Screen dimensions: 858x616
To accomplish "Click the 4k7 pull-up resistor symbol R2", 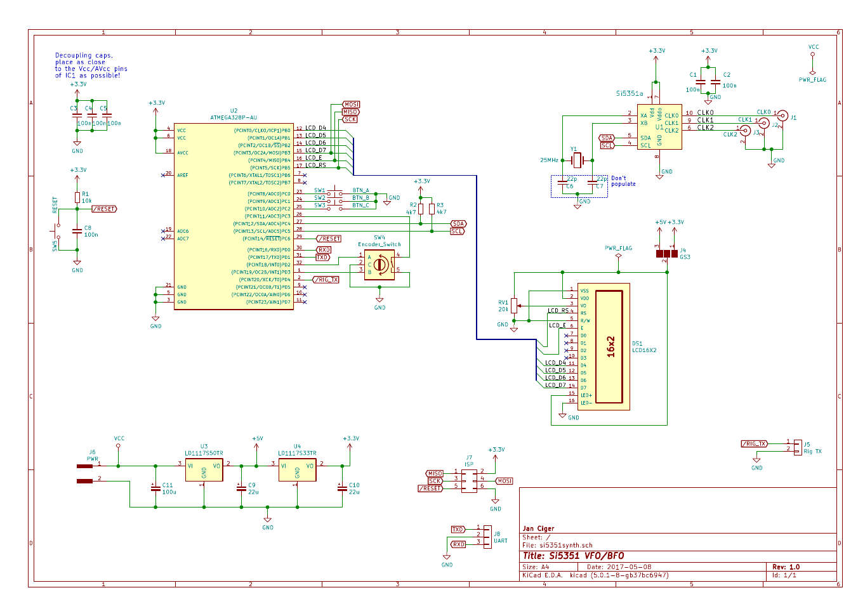I will (421, 209).
